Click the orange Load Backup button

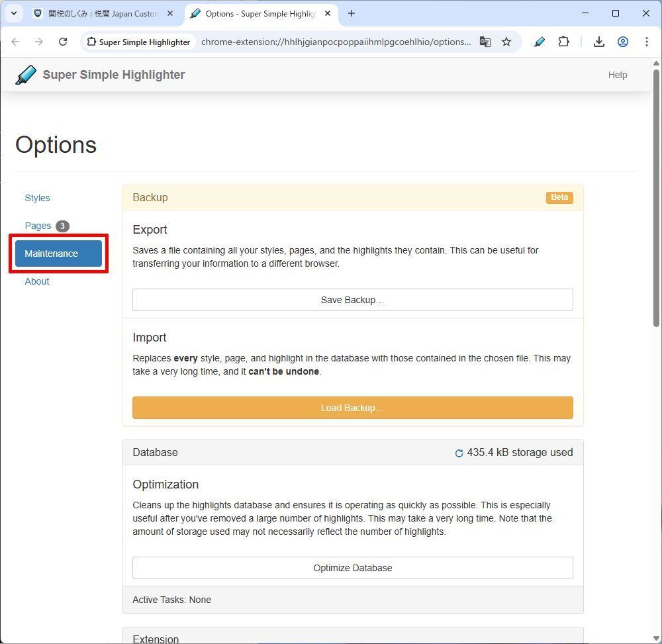pos(353,408)
